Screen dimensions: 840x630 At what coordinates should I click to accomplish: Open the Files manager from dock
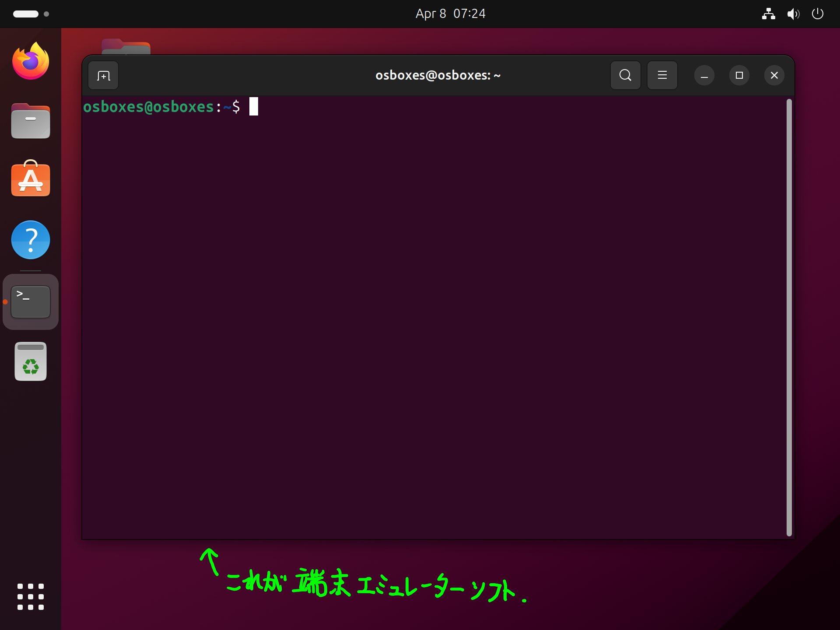click(x=31, y=121)
